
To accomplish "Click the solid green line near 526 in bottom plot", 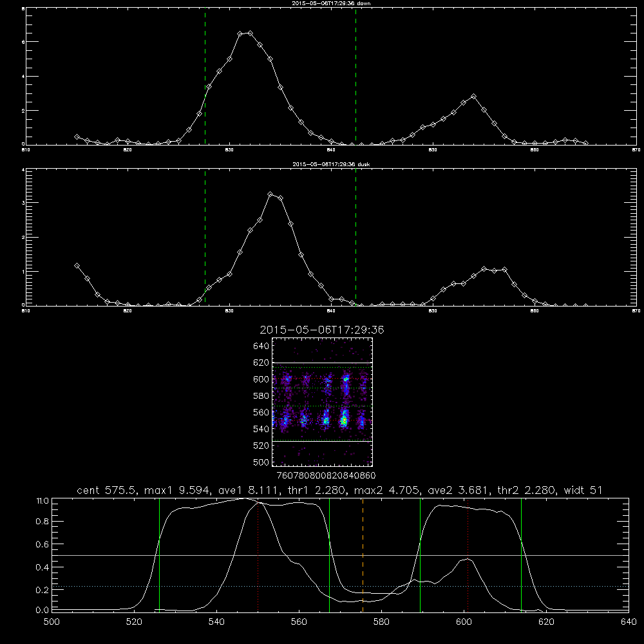I will pos(159,554).
